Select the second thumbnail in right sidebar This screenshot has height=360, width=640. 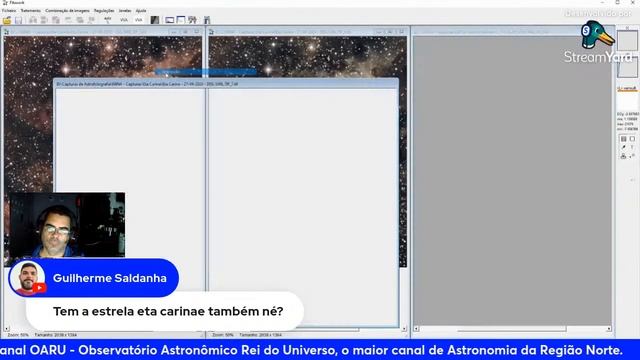[627, 67]
